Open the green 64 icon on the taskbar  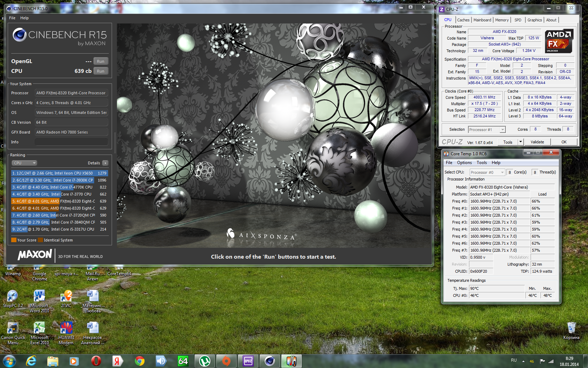pyautogui.click(x=183, y=361)
